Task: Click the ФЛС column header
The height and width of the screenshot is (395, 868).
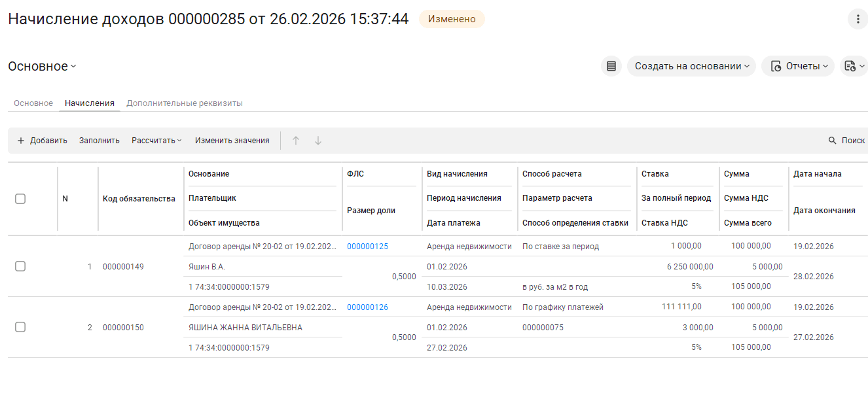Action: 355,174
